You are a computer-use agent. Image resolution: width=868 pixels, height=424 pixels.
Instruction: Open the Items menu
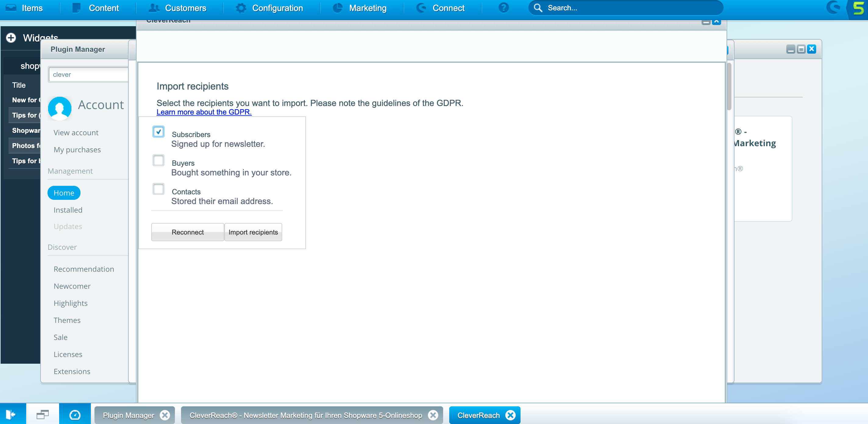[x=24, y=8]
